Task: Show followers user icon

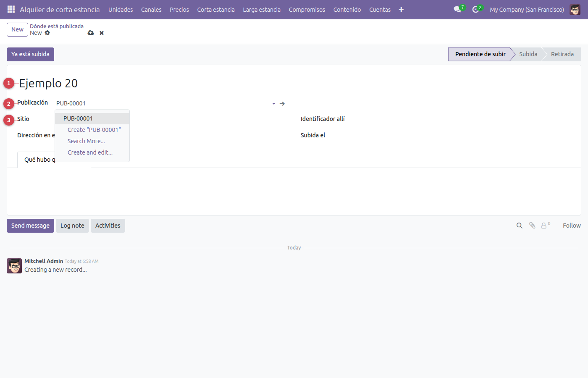Action: pos(545,226)
